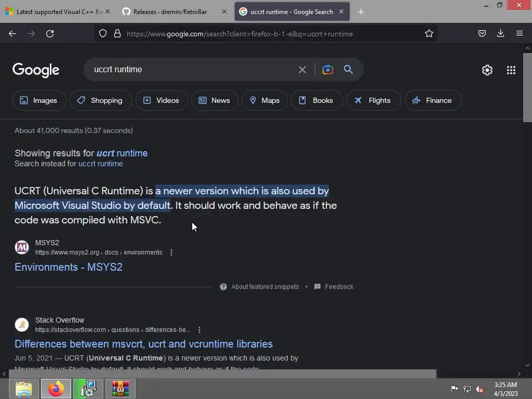Filter results by Videos
This screenshot has width=532, height=399.
(162, 100)
